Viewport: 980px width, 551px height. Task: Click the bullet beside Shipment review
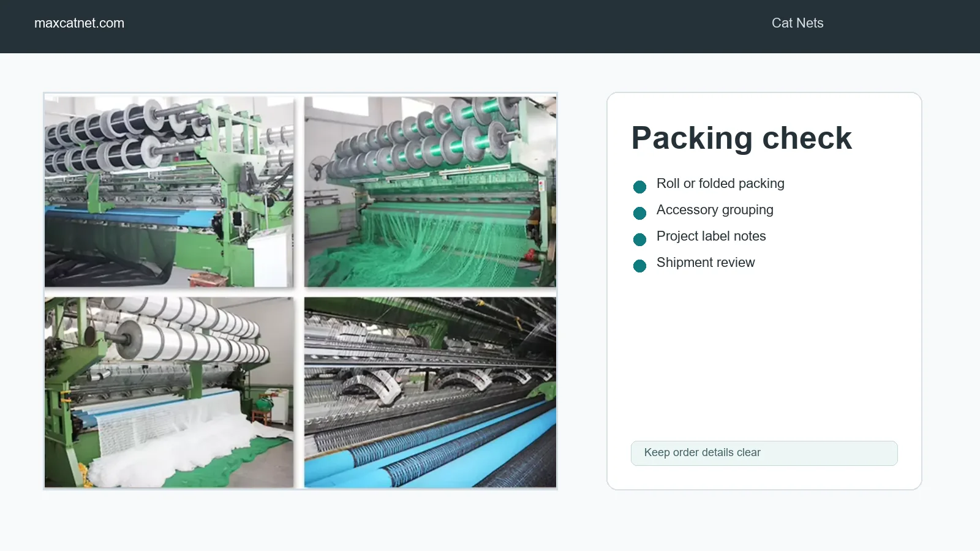click(639, 266)
